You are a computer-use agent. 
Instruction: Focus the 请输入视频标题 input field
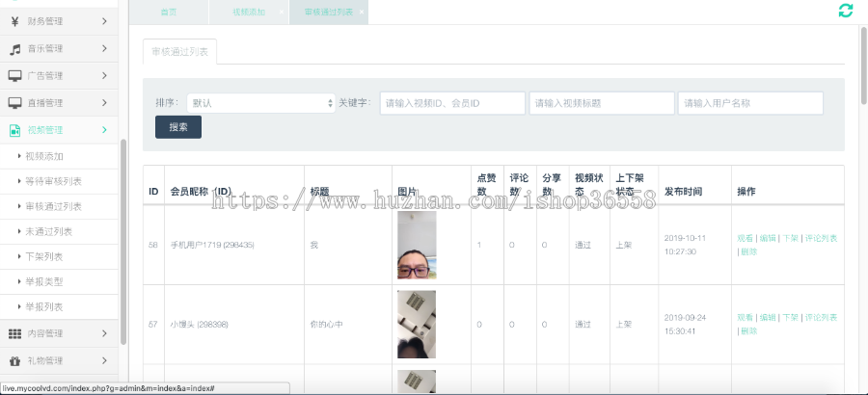[602, 103]
